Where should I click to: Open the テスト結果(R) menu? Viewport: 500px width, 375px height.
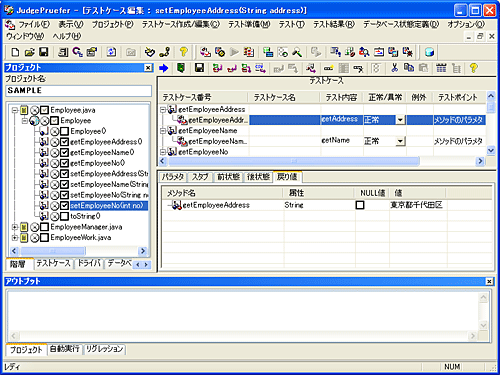click(x=334, y=24)
